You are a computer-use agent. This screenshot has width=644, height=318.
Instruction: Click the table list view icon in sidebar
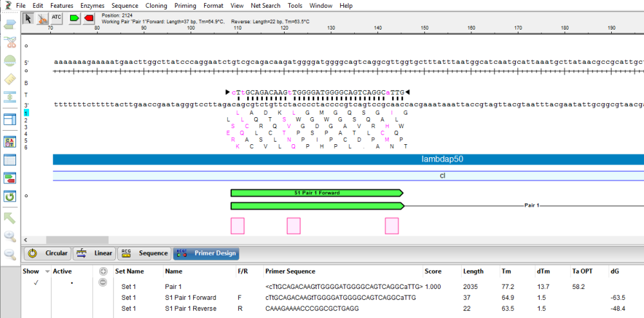(x=10, y=160)
